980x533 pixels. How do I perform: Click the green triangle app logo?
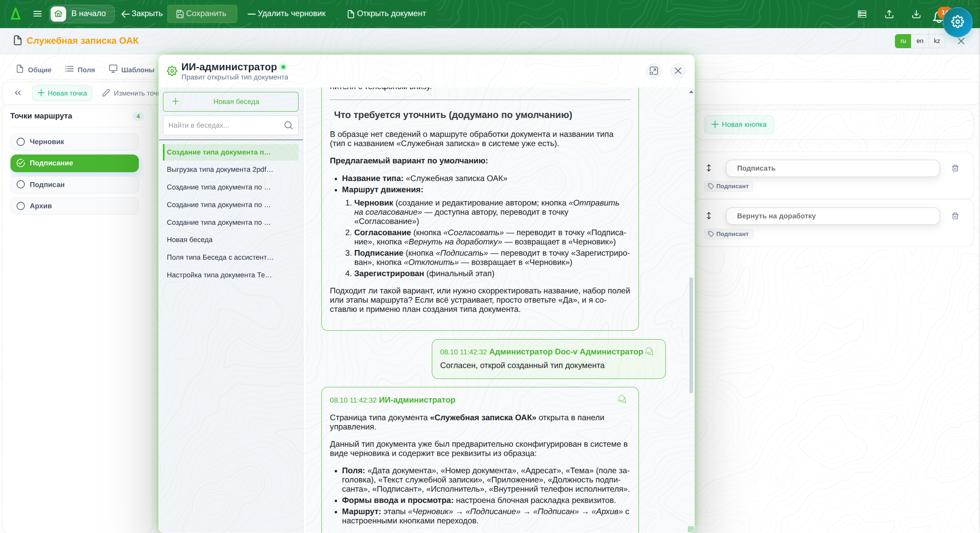pos(16,14)
